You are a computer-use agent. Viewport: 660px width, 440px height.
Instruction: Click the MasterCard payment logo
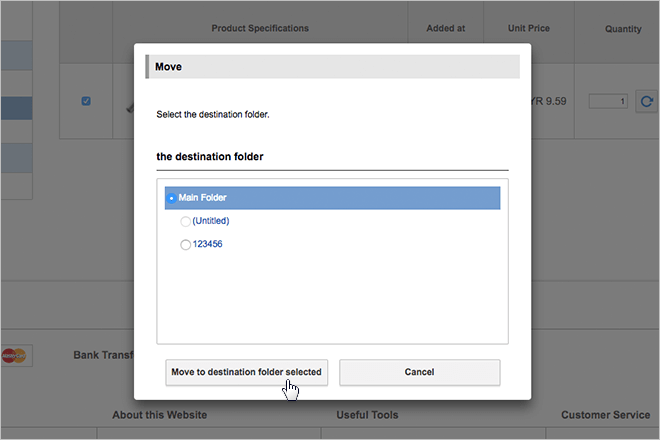click(15, 355)
